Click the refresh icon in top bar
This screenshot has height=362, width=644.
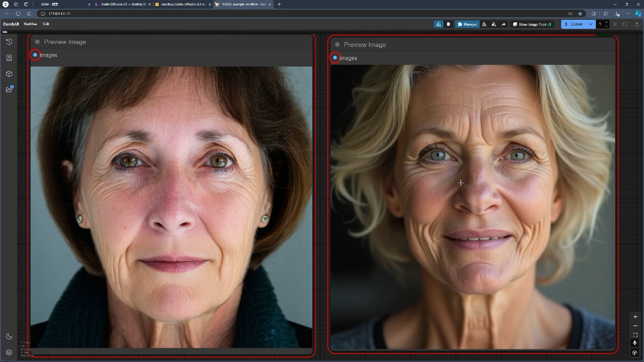(x=637, y=24)
